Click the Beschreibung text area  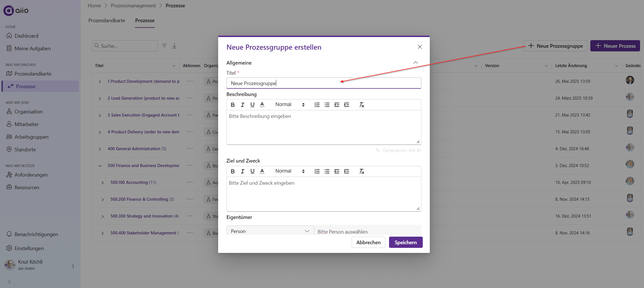point(324,127)
